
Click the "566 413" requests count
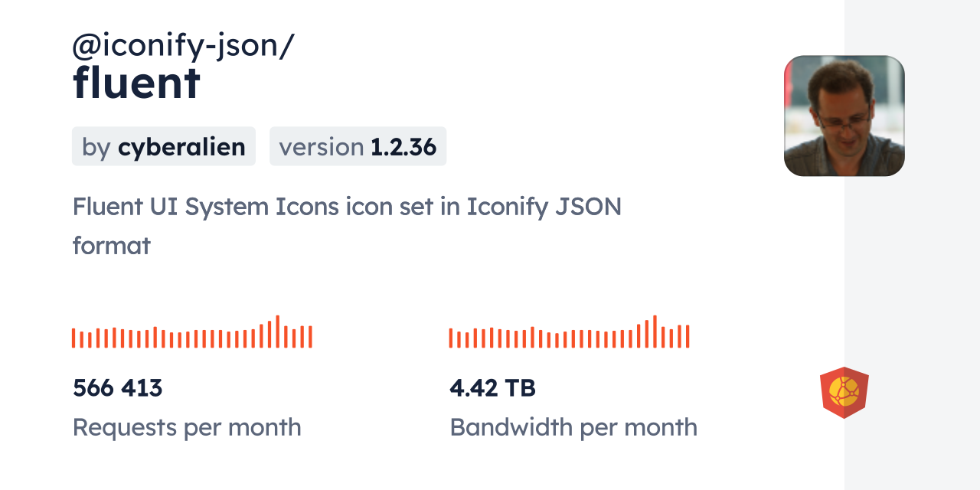(117, 388)
